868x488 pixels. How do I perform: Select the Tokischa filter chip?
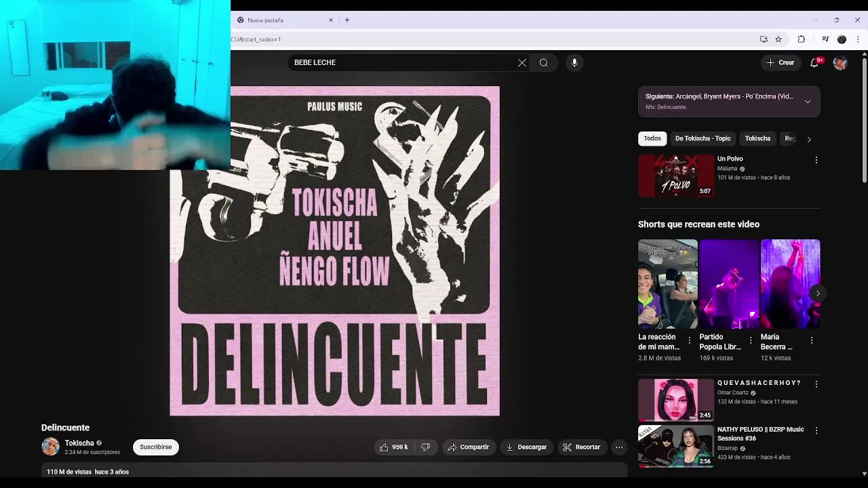(x=757, y=138)
